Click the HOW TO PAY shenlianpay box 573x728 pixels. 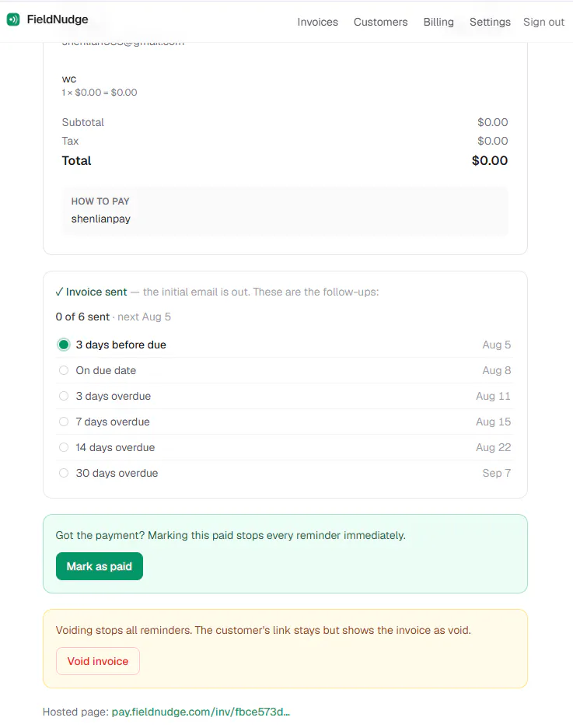point(285,211)
